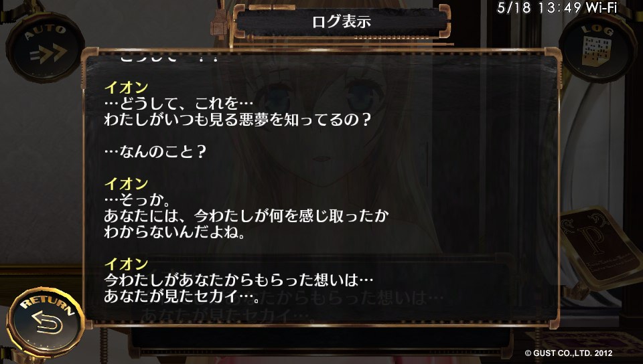Click the line あなたには、今わたしが何を感じ取ったか
The image size is (643, 364).
[246, 215]
